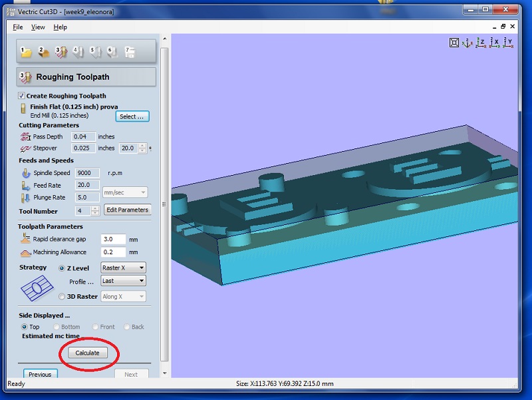Select Z Level strategy radio button
The width and height of the screenshot is (532, 400).
pyautogui.click(x=62, y=268)
